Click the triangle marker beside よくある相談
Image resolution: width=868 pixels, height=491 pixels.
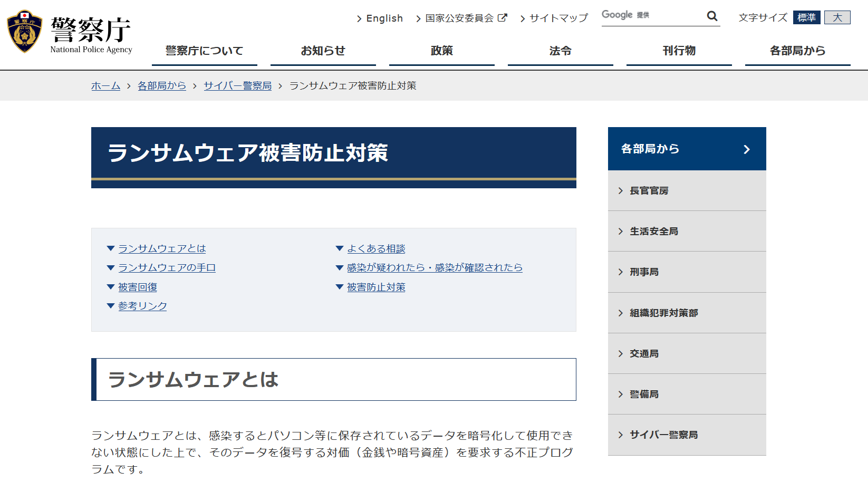click(340, 248)
